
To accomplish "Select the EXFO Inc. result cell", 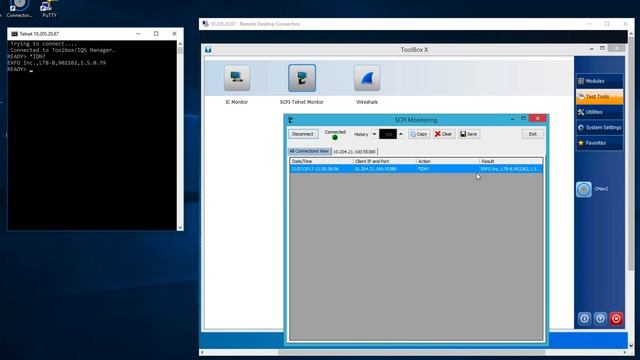I will click(x=511, y=169).
